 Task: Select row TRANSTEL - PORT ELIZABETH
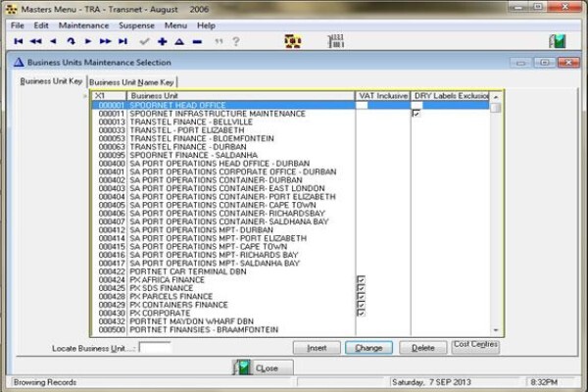point(291,130)
